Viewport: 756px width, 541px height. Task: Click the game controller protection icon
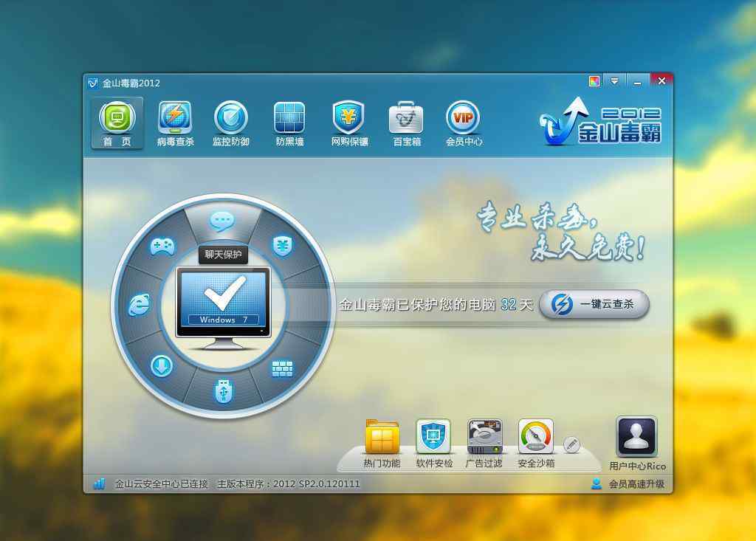pyautogui.click(x=162, y=247)
